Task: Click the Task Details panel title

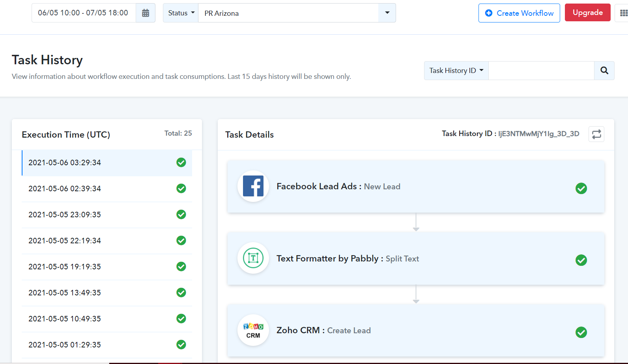Action: (x=249, y=135)
